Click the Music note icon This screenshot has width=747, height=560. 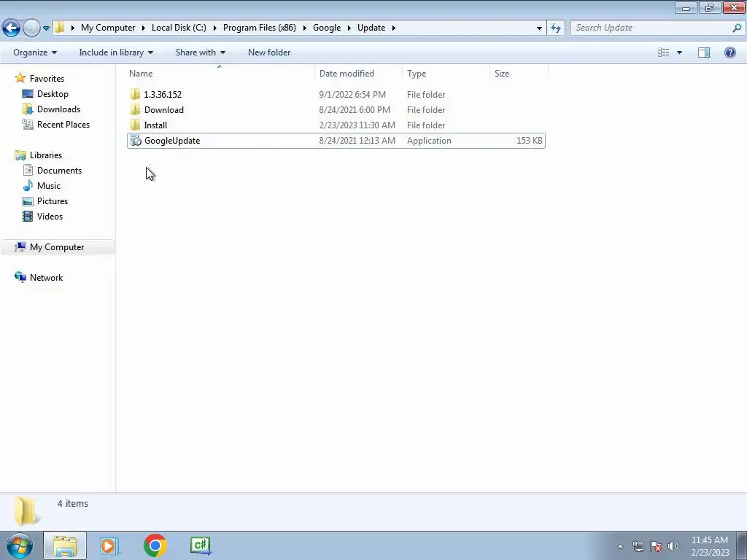click(x=28, y=185)
